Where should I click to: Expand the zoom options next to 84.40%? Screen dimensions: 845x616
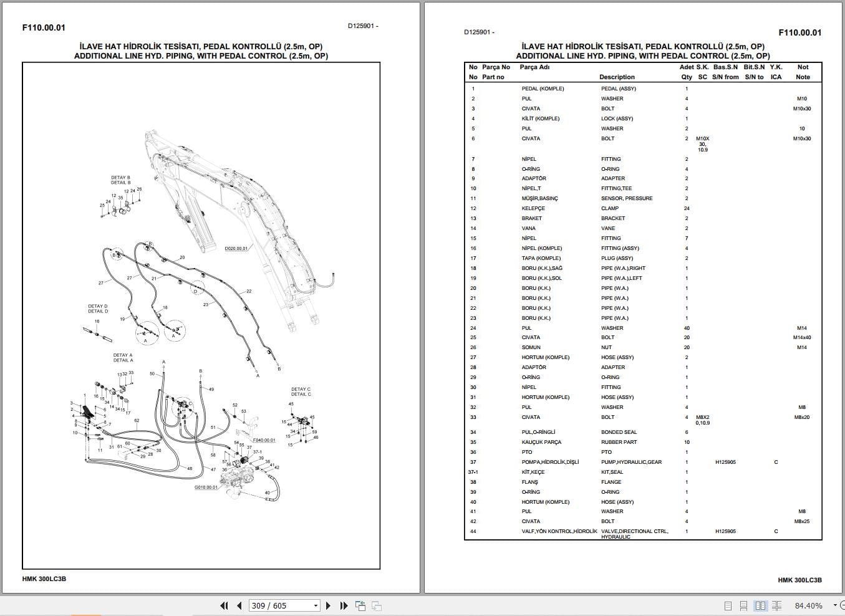click(x=834, y=605)
